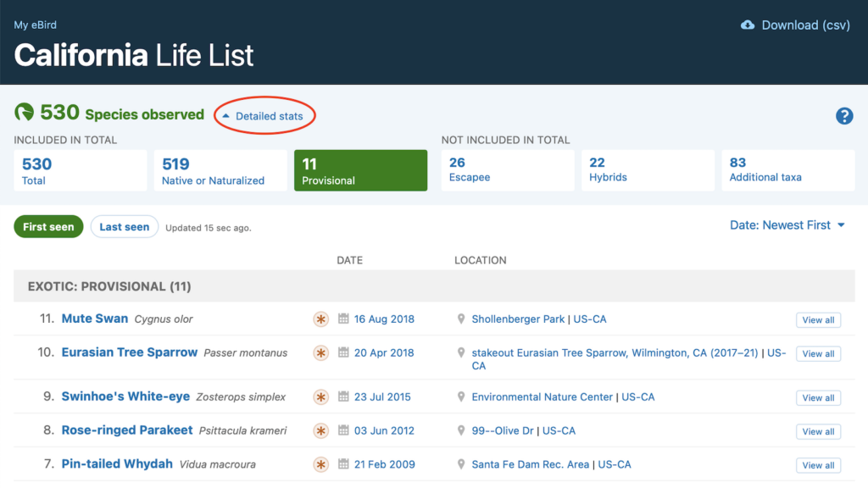
Task: Switch to the Last seen view
Action: click(124, 226)
